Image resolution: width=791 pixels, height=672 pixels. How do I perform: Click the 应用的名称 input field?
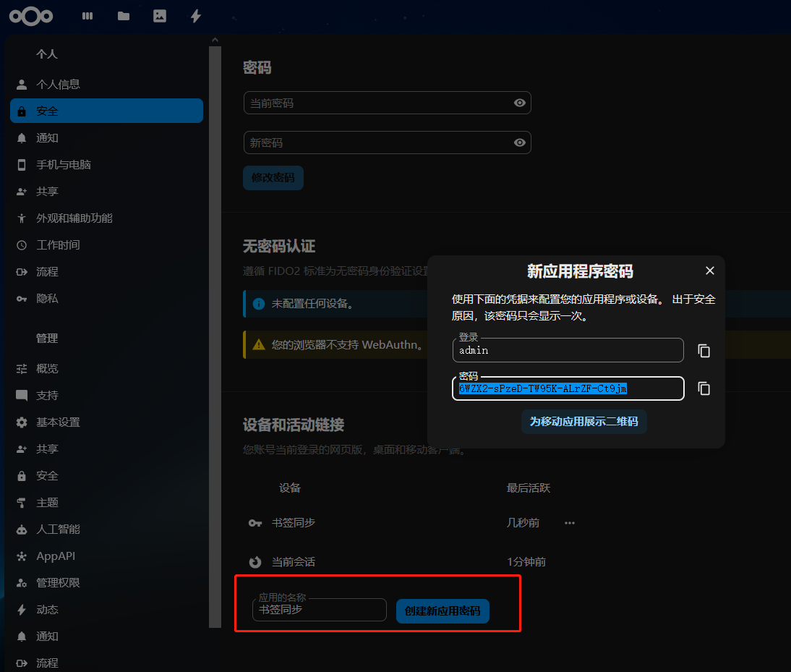pyautogui.click(x=320, y=610)
